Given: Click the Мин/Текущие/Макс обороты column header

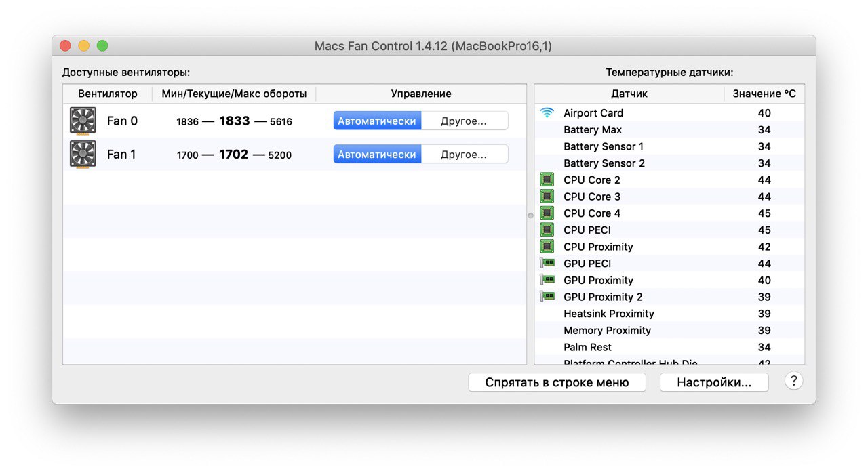Looking at the screenshot, I should 234,94.
